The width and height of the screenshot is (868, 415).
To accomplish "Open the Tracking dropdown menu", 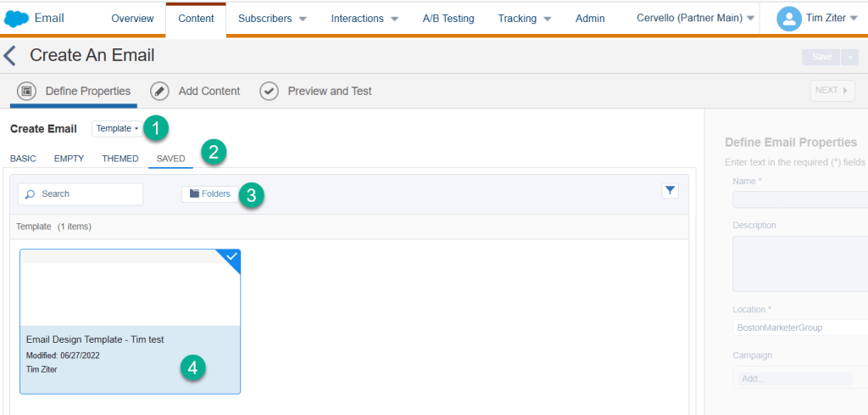I will click(x=524, y=19).
